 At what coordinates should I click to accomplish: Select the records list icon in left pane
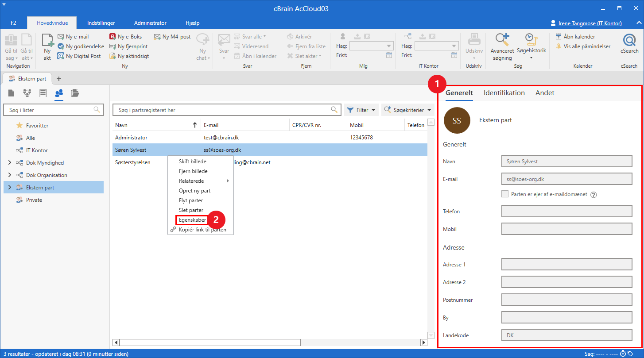pyautogui.click(x=43, y=93)
